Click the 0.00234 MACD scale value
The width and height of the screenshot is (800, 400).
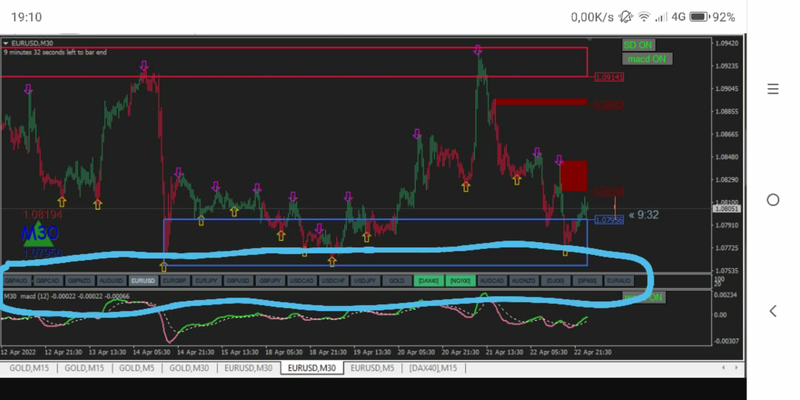(727, 295)
